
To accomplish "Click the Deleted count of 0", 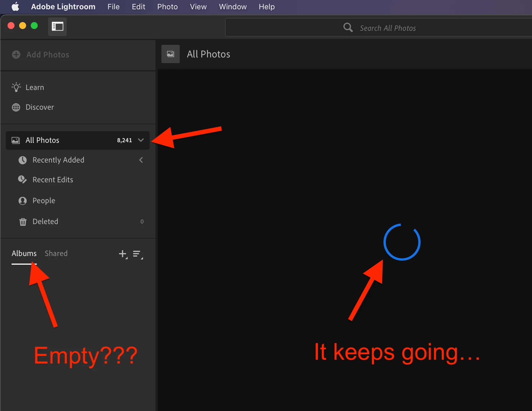I will 142,222.
